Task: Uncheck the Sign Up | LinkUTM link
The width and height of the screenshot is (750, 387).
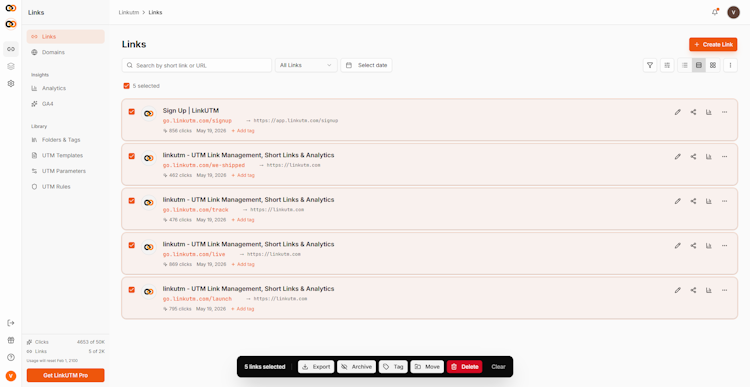Action: (x=132, y=111)
